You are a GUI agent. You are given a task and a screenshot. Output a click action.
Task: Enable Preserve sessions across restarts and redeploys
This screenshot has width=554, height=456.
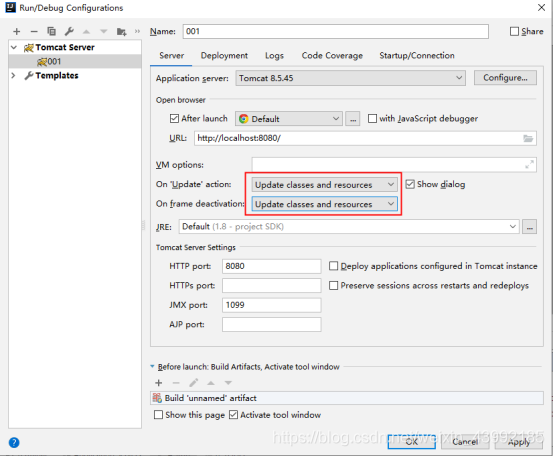333,285
